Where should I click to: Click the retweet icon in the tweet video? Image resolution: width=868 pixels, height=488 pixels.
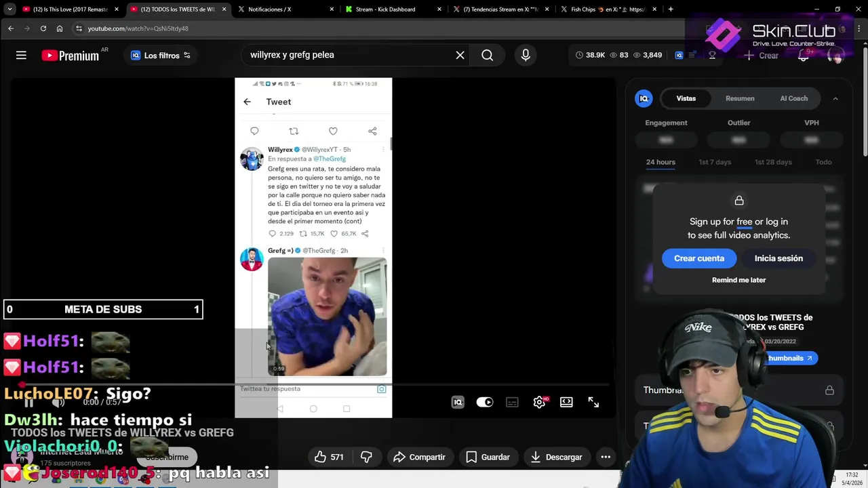pyautogui.click(x=294, y=131)
